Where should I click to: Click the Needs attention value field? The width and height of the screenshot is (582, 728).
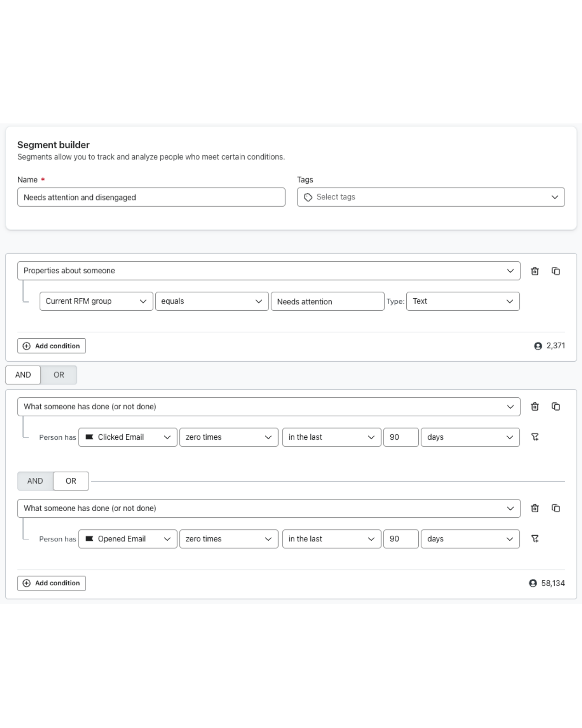327,301
